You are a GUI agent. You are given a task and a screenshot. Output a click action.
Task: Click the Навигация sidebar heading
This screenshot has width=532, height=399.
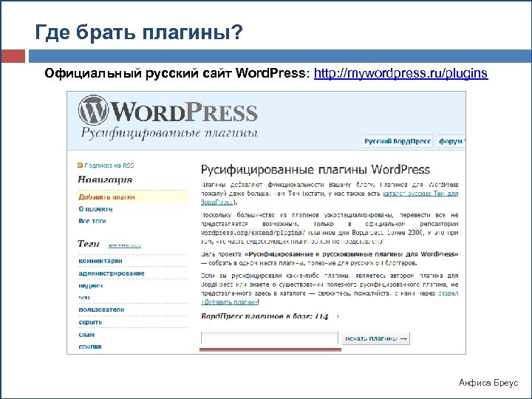coord(105,179)
